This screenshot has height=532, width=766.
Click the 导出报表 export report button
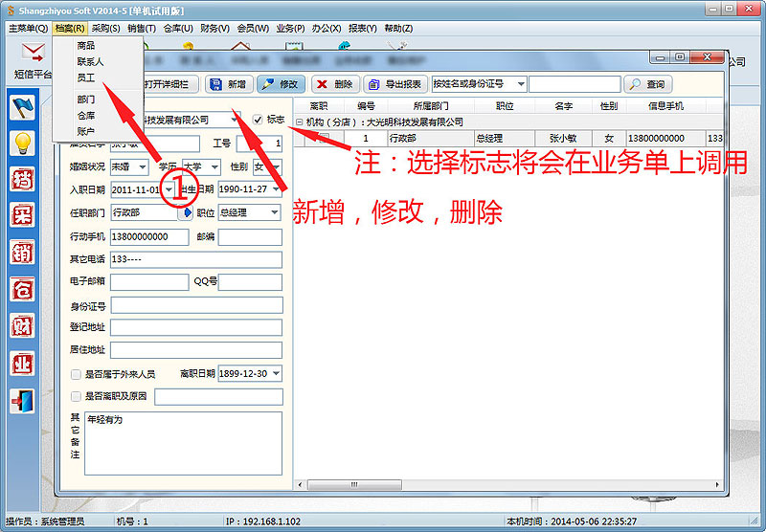coord(395,84)
